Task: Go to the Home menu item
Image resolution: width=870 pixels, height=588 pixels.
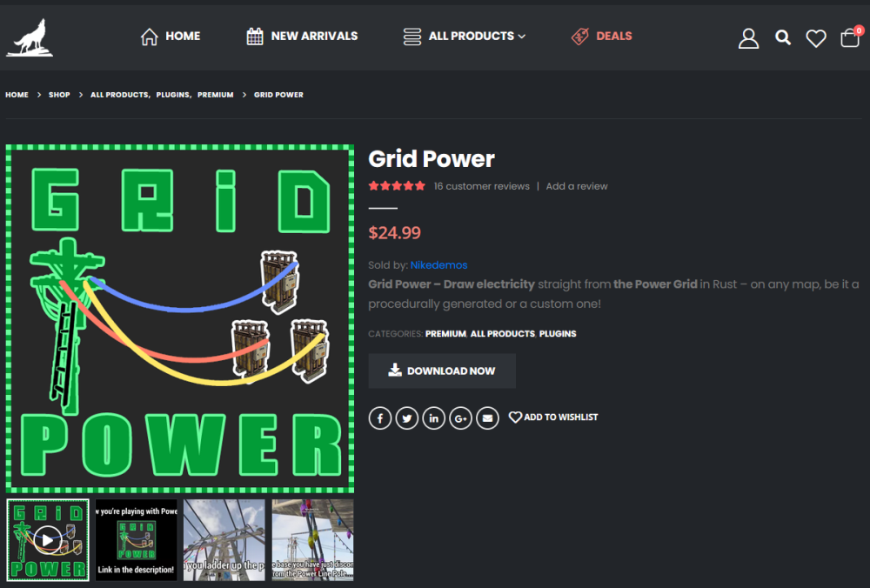Action: 171,37
